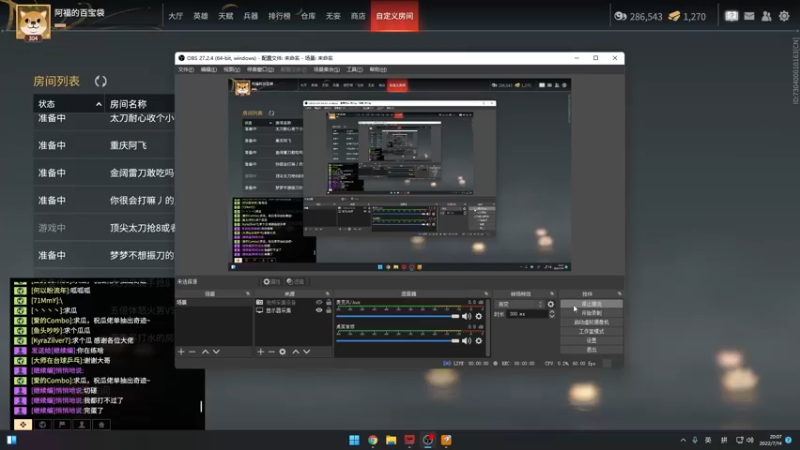
Task: Toggle visibility of display capture source
Action: tap(319, 310)
